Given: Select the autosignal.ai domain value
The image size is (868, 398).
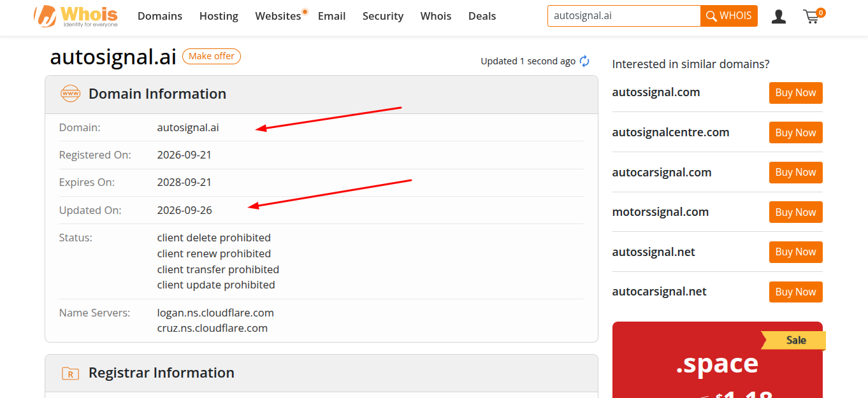Looking at the screenshot, I should (x=188, y=127).
